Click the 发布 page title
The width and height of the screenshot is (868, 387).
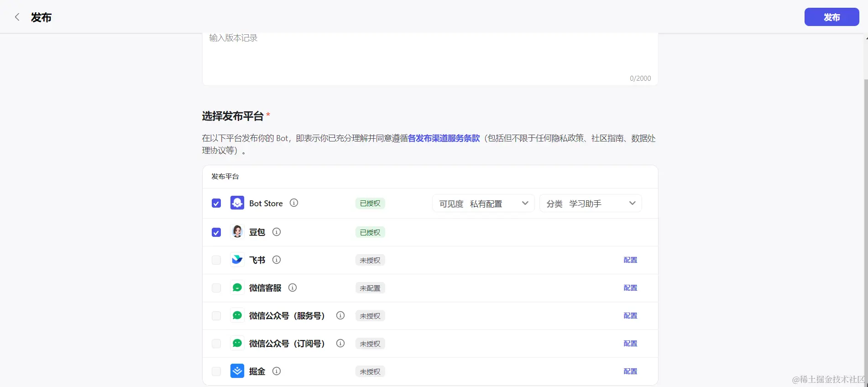click(x=41, y=17)
